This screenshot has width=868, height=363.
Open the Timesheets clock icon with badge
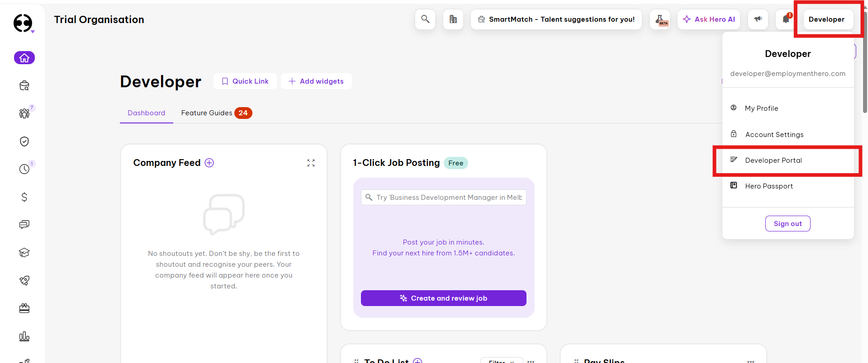click(24, 169)
